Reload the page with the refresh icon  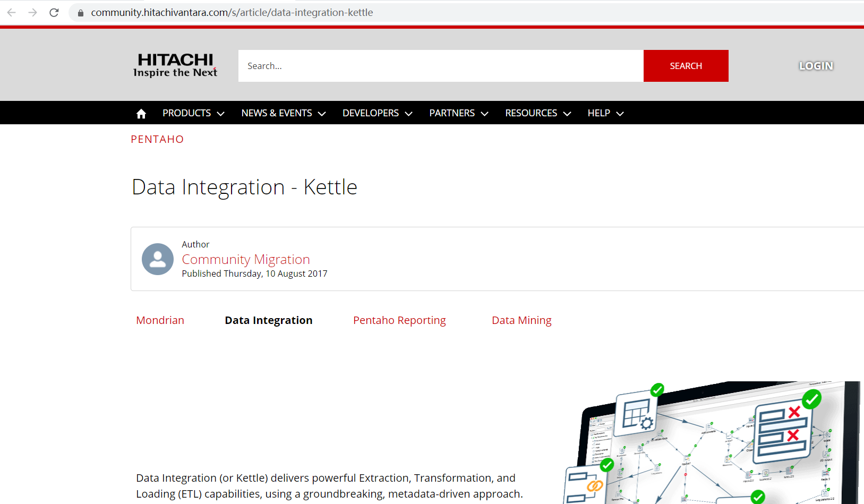point(54,12)
